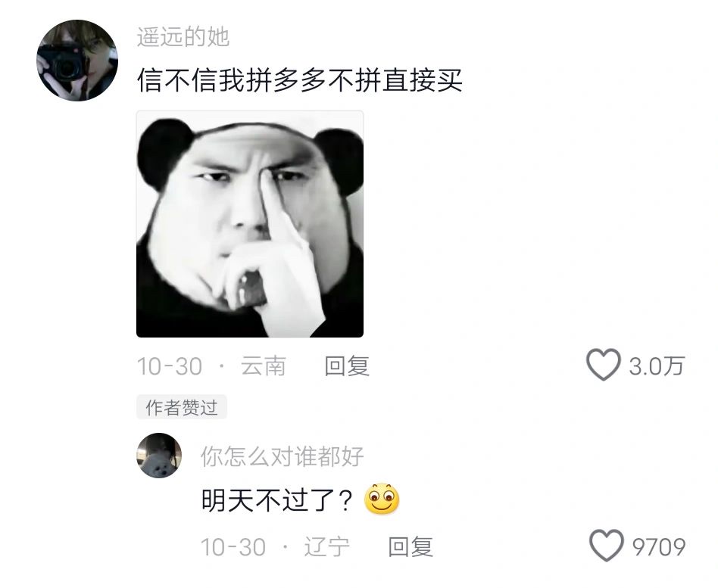
Task: Tap the 10-30 date beside 云南
Action: pyautogui.click(x=170, y=366)
